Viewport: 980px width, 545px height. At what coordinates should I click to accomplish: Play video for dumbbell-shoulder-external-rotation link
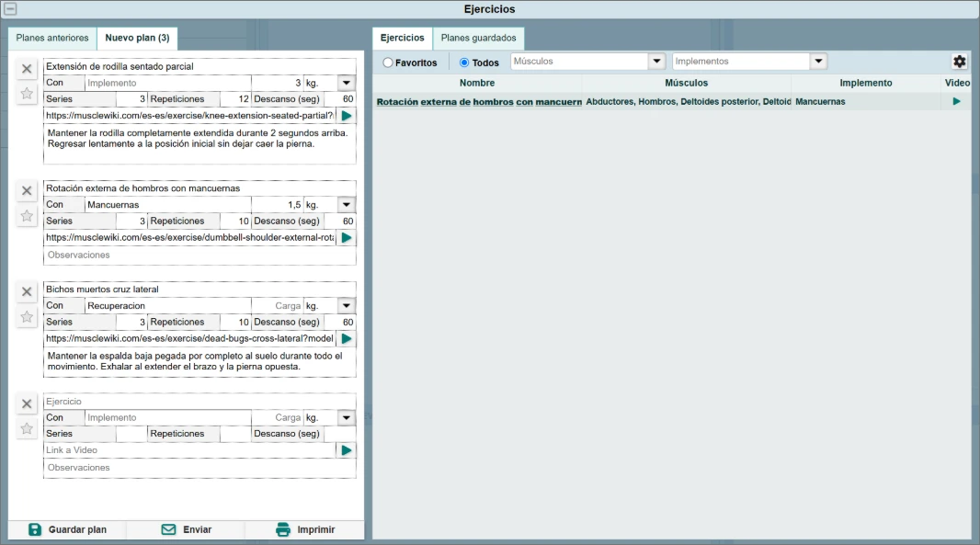(x=347, y=237)
